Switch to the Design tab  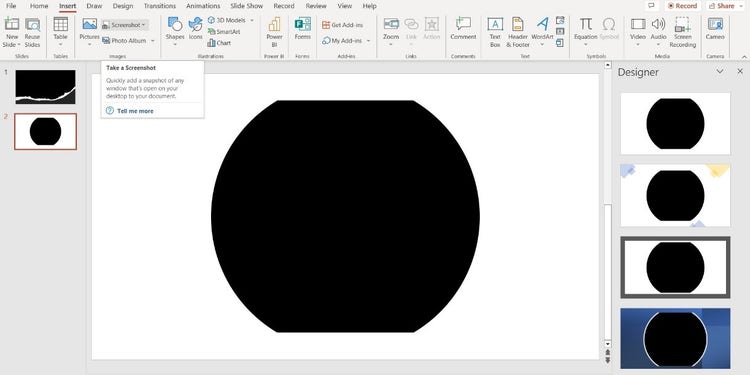pyautogui.click(x=123, y=6)
